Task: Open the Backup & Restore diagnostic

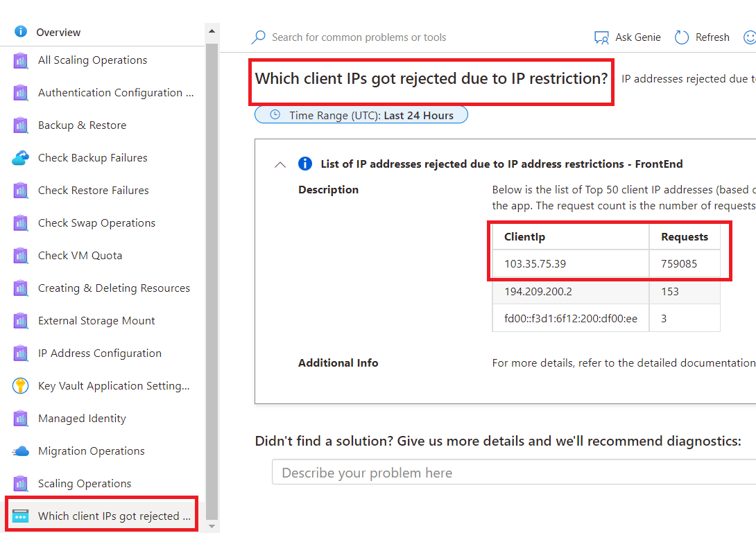Action: (82, 125)
